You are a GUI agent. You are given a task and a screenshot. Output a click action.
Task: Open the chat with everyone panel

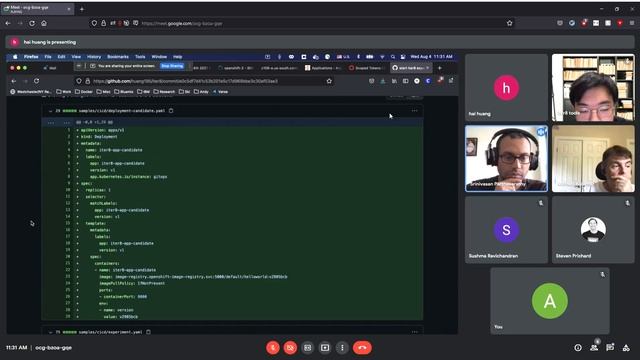click(610, 348)
